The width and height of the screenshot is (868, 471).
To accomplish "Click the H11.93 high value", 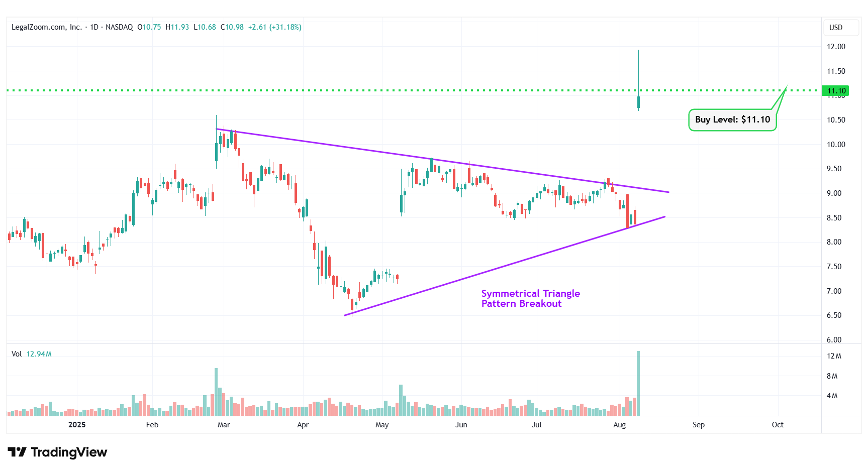I will click(177, 27).
